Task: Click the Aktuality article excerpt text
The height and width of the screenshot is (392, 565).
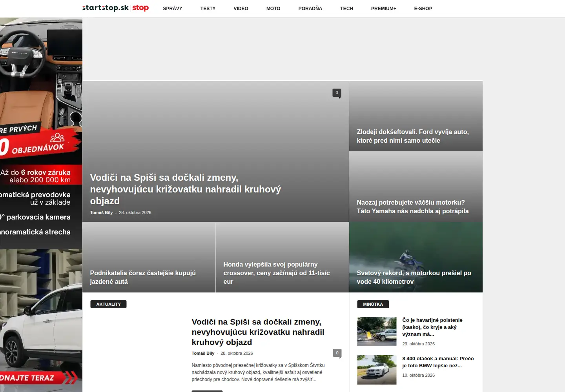Action: pos(258,372)
